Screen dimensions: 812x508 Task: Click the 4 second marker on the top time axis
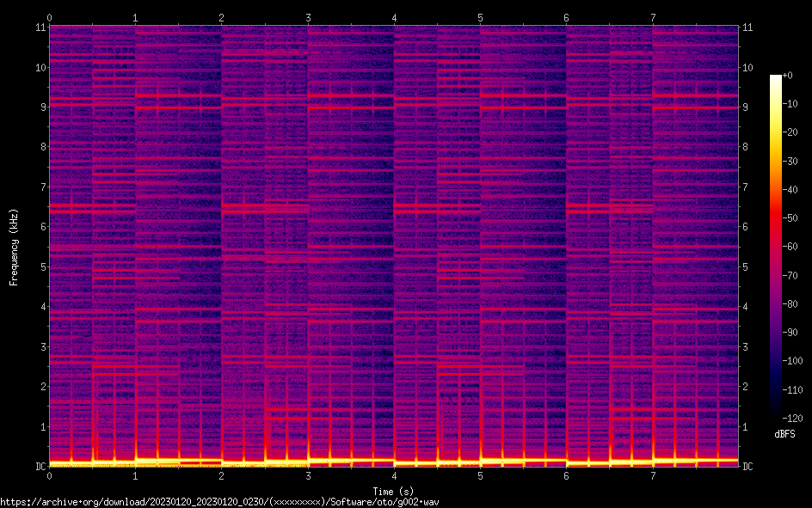(x=394, y=17)
